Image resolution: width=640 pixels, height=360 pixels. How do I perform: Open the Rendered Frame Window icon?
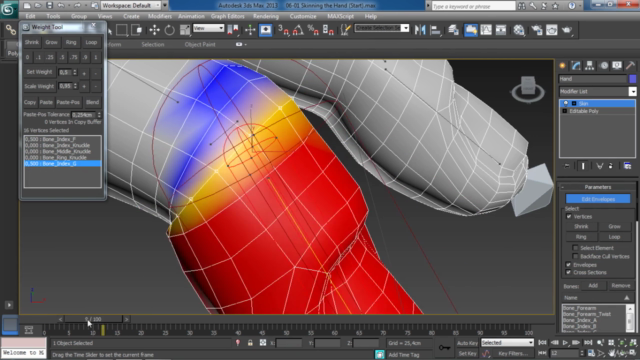pos(551,30)
